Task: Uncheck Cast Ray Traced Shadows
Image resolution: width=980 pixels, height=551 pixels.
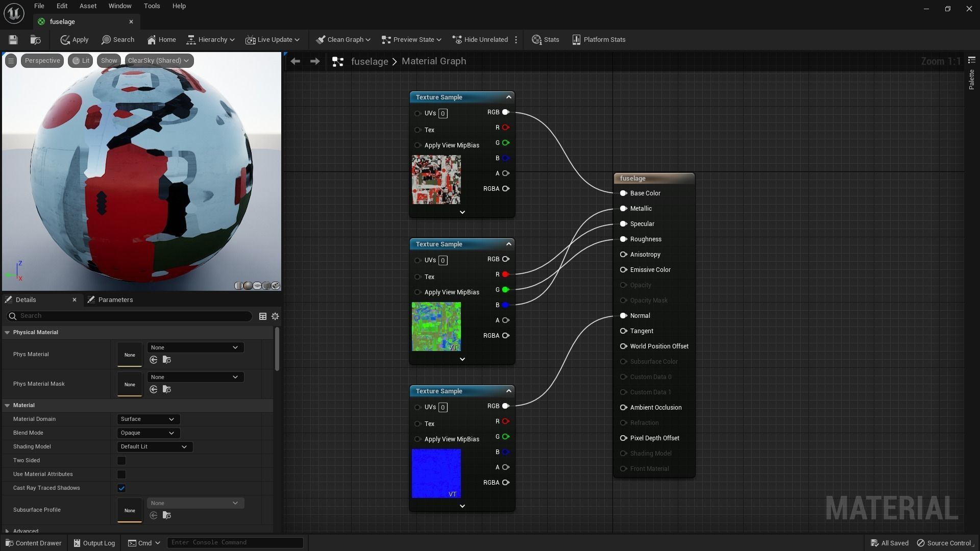Action: (121, 488)
